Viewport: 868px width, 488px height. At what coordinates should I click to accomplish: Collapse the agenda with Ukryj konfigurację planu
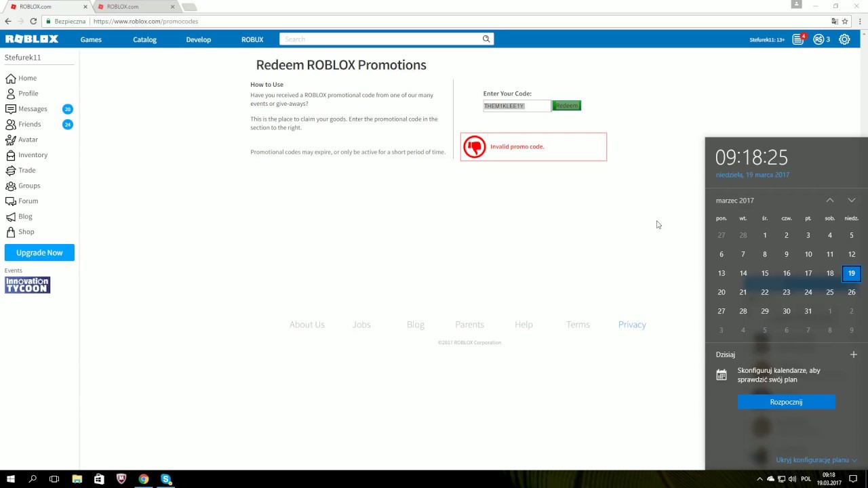tap(816, 460)
